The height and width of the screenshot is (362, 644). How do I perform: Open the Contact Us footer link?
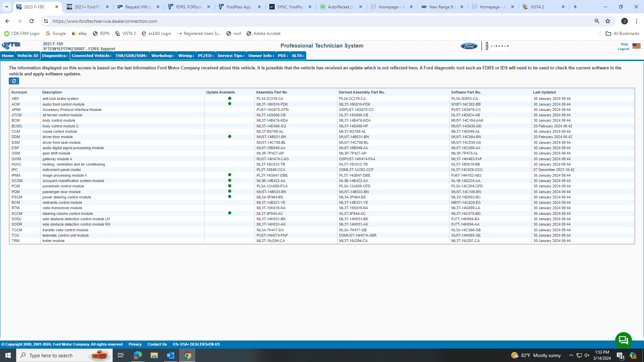click(x=157, y=344)
